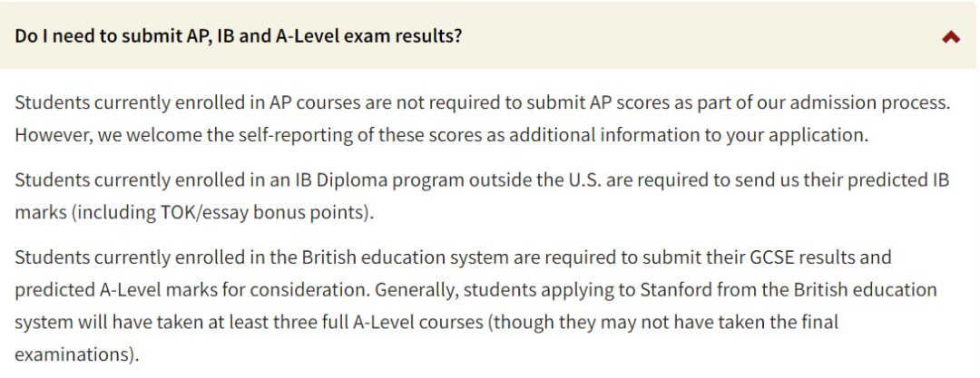The image size is (980, 378).
Task: Click the word "Generally" in the British paragraph
Action: [x=416, y=291]
